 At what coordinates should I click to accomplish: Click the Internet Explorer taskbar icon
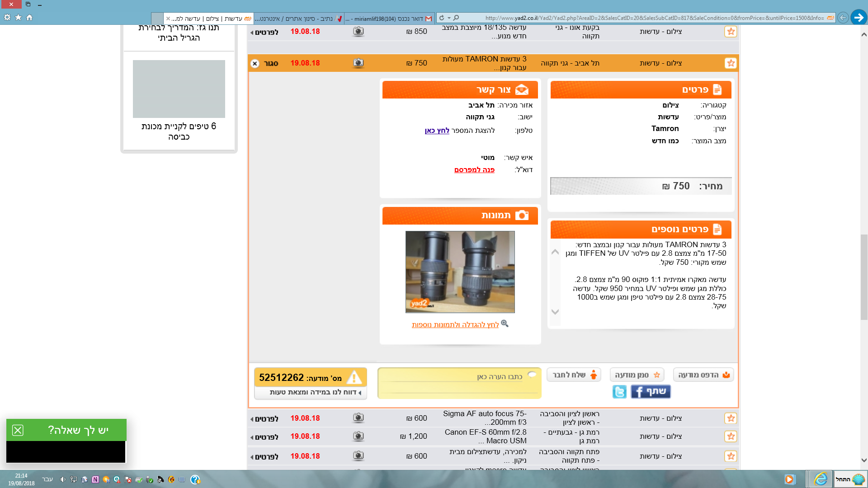click(820, 479)
